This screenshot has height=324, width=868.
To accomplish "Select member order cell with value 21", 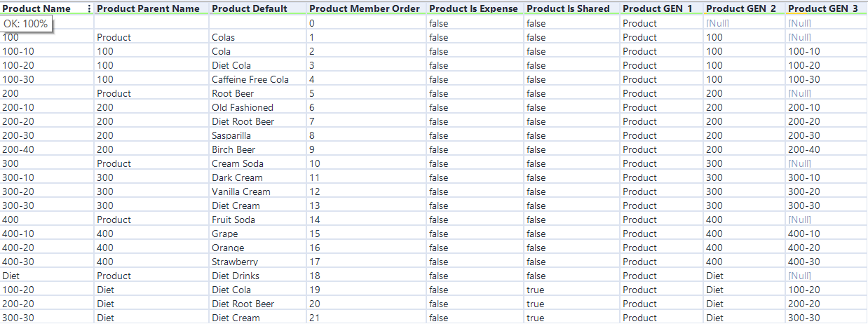I will [x=314, y=318].
